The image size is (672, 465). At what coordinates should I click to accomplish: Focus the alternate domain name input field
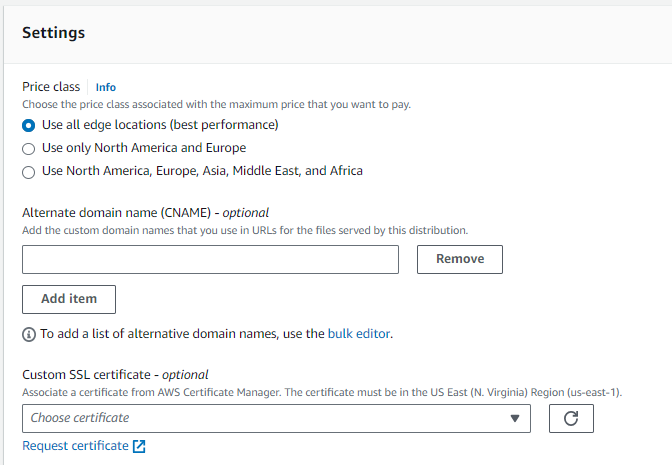[x=210, y=259]
